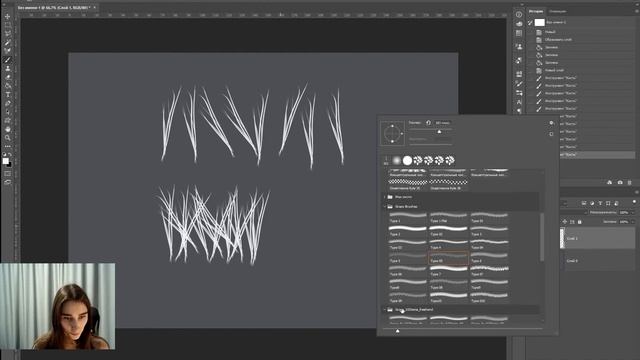This screenshot has width=640, height=360.
Task: Select the highlighted last Brush Tool history state
Action: click(x=597, y=155)
